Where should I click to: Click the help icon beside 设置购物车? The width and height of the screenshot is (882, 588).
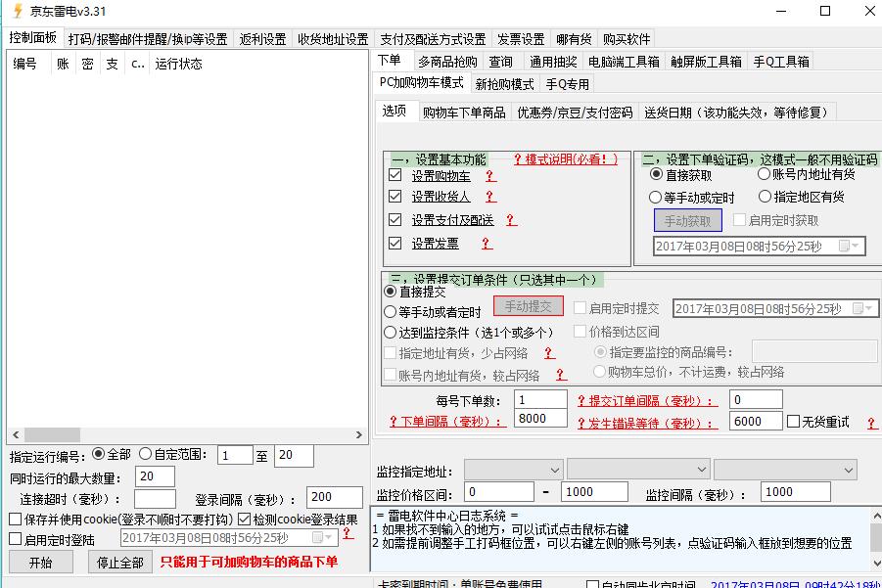point(491,177)
